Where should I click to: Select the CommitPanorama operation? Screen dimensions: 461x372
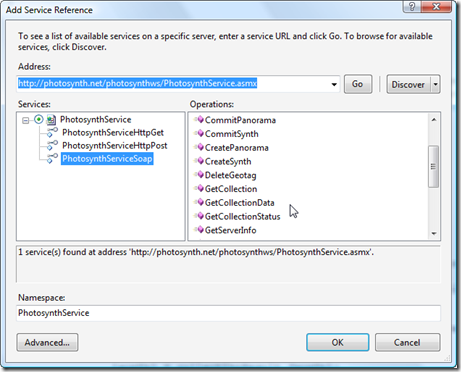[x=240, y=120]
